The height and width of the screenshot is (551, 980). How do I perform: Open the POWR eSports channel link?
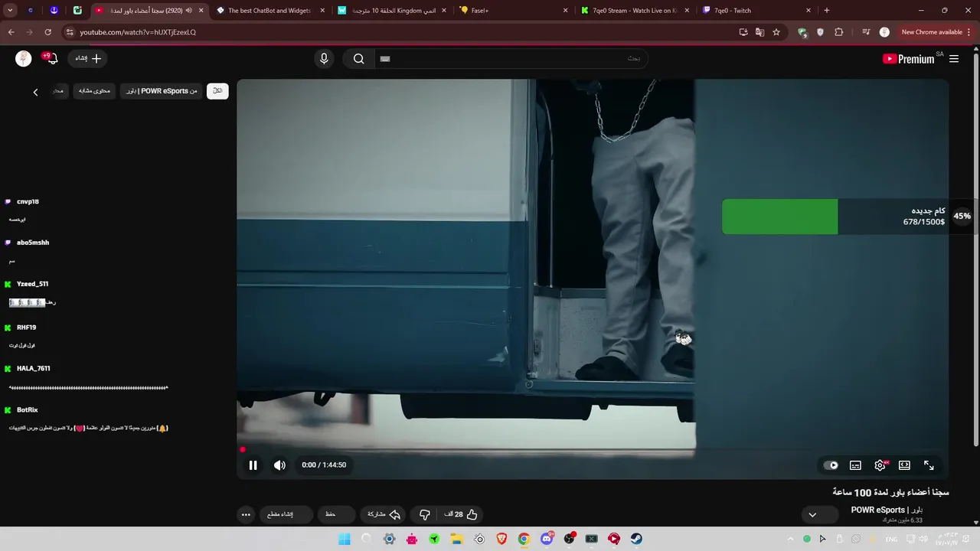click(x=887, y=510)
